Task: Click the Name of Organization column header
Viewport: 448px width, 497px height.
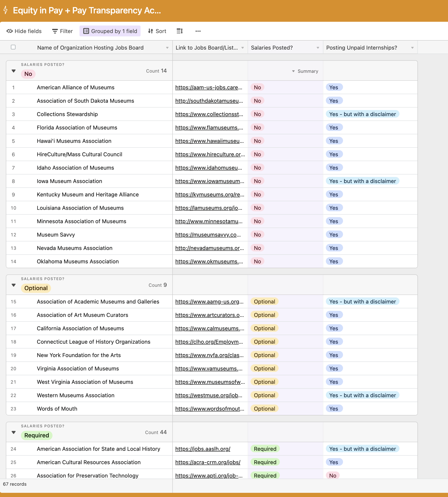Action: coord(90,48)
